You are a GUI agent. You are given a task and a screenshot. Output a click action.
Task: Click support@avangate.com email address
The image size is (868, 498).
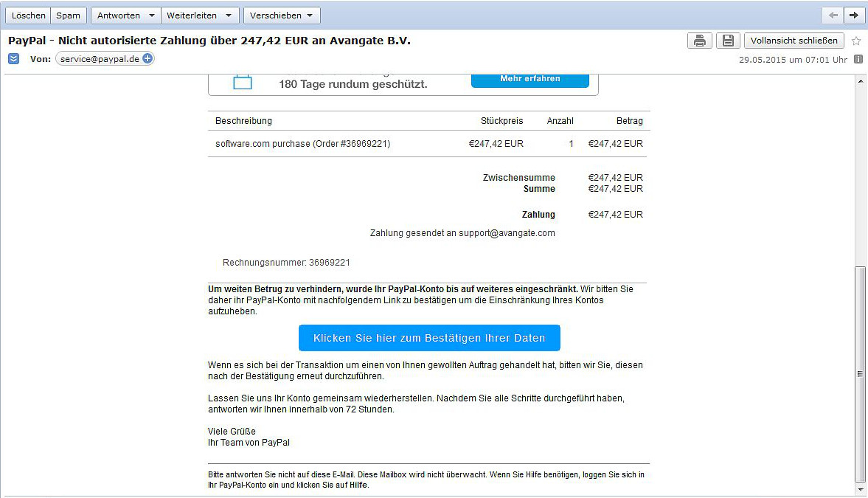(507, 233)
